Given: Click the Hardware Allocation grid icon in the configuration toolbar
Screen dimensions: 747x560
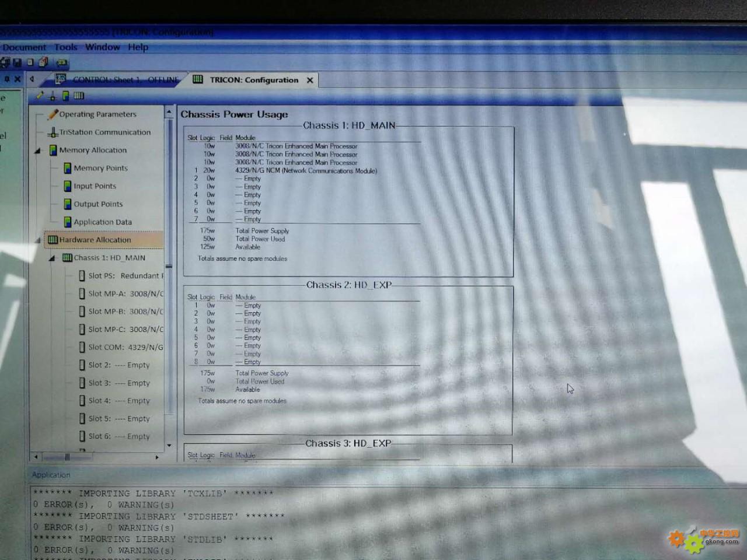Looking at the screenshot, I should (79, 96).
